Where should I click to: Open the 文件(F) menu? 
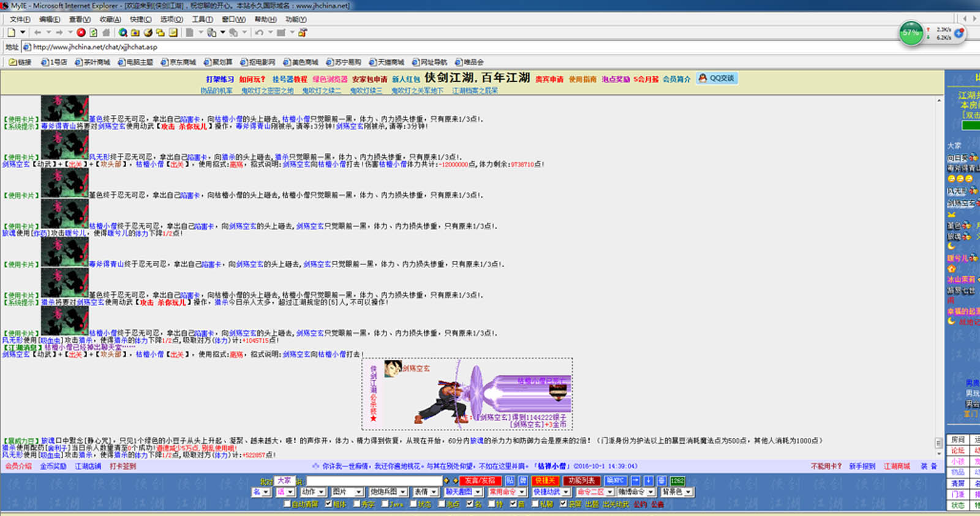pyautogui.click(x=20, y=20)
